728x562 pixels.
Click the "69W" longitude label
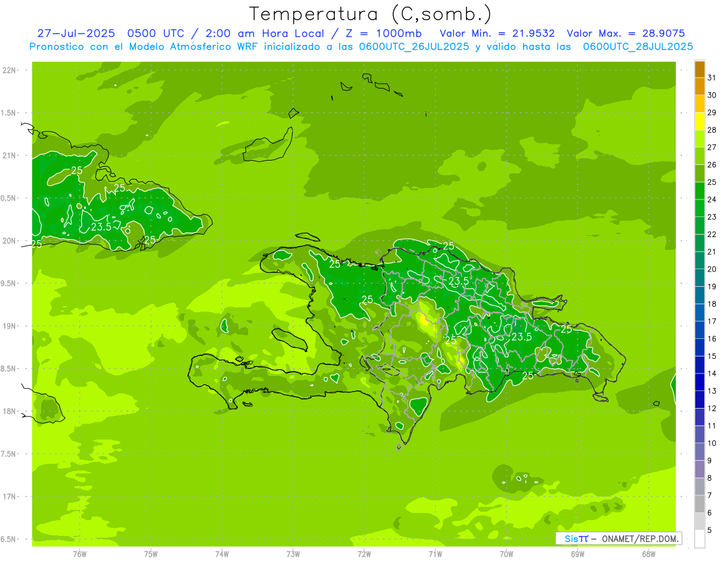click(578, 554)
